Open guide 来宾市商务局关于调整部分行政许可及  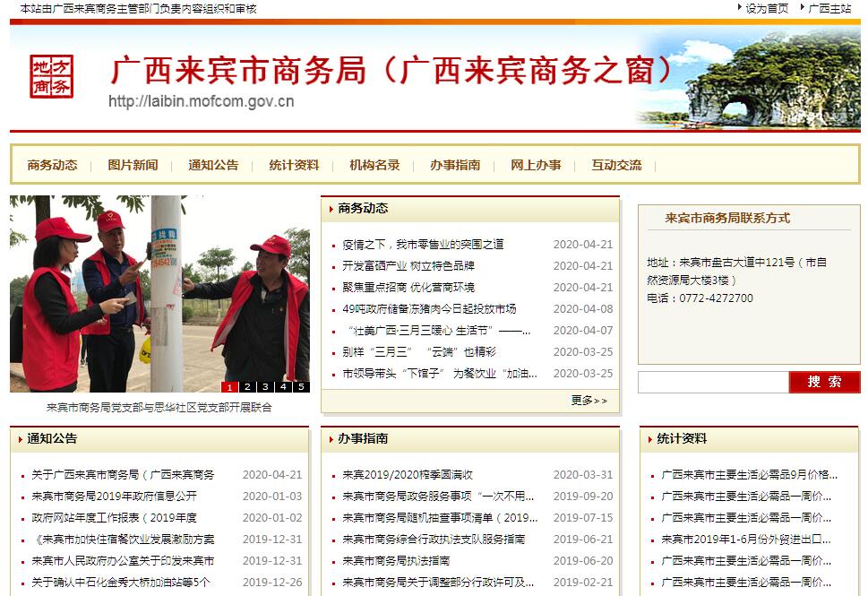coord(438,583)
